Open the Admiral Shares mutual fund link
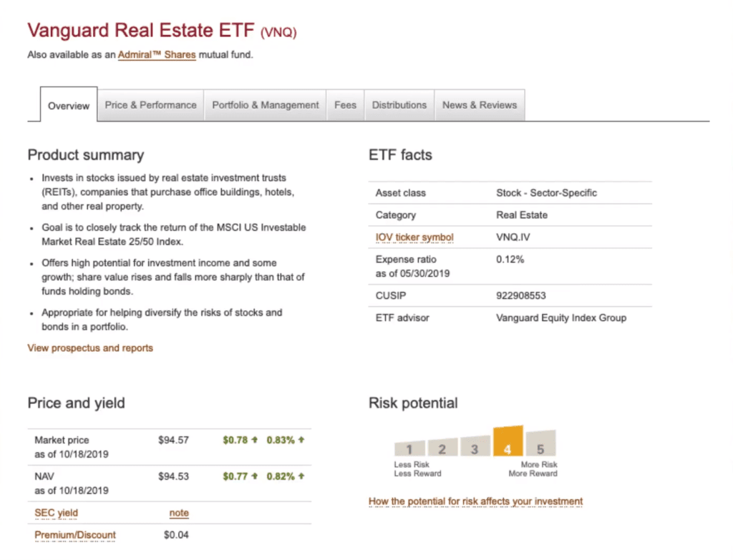 (157, 54)
